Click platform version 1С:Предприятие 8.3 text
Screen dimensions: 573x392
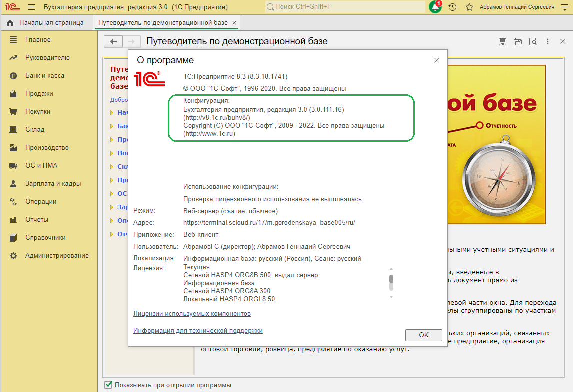235,76
